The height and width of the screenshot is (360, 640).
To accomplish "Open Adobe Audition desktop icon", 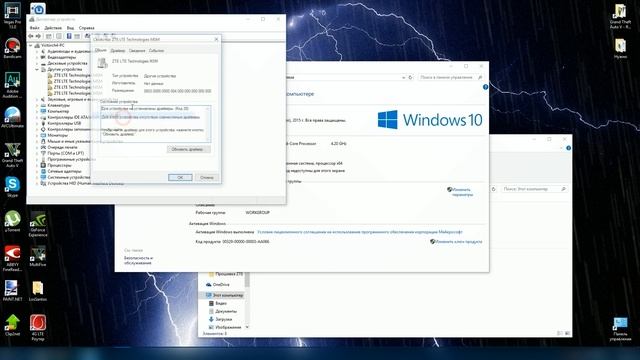I will coord(12,85).
